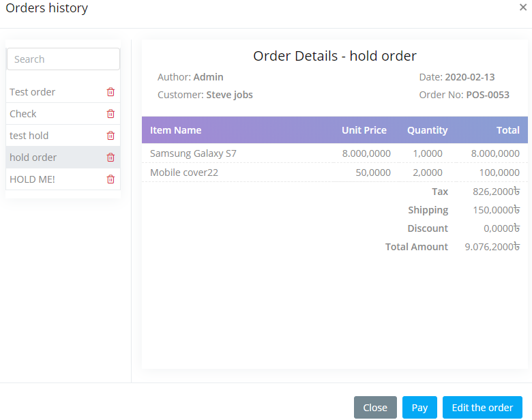Close the Orders history dialog with X
The height and width of the screenshot is (420, 532).
tap(522, 7)
